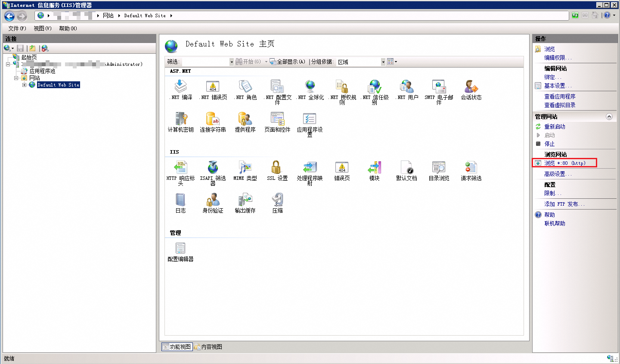Viewport: 620px width, 364px height.
Task: Click the 高级设置... link
Action: pyautogui.click(x=558, y=174)
